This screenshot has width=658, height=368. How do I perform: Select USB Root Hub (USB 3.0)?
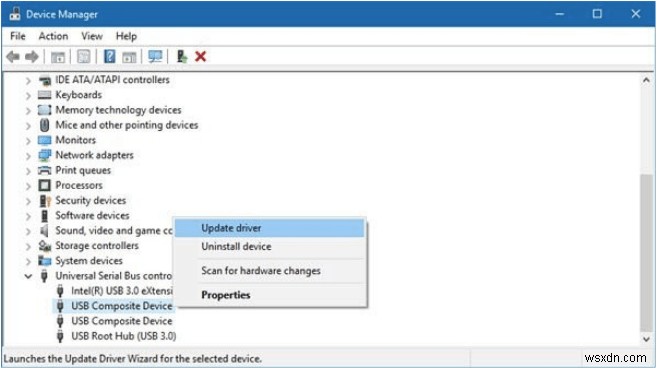pos(123,336)
